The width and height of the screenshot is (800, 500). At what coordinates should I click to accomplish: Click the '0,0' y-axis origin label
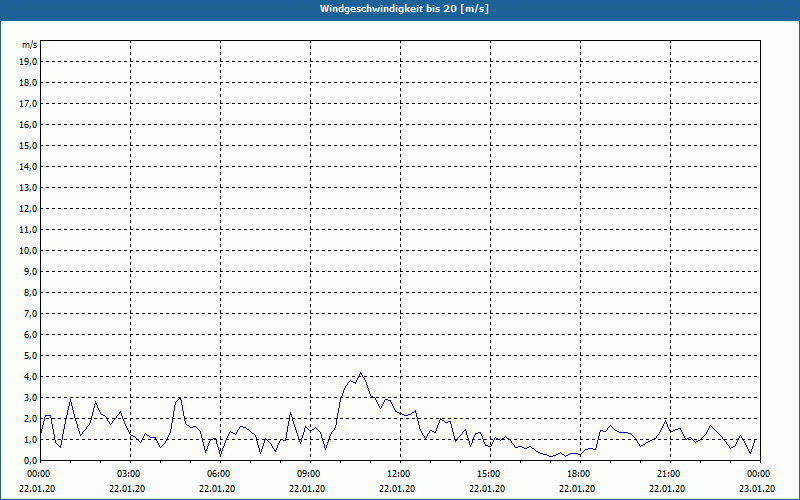point(31,460)
